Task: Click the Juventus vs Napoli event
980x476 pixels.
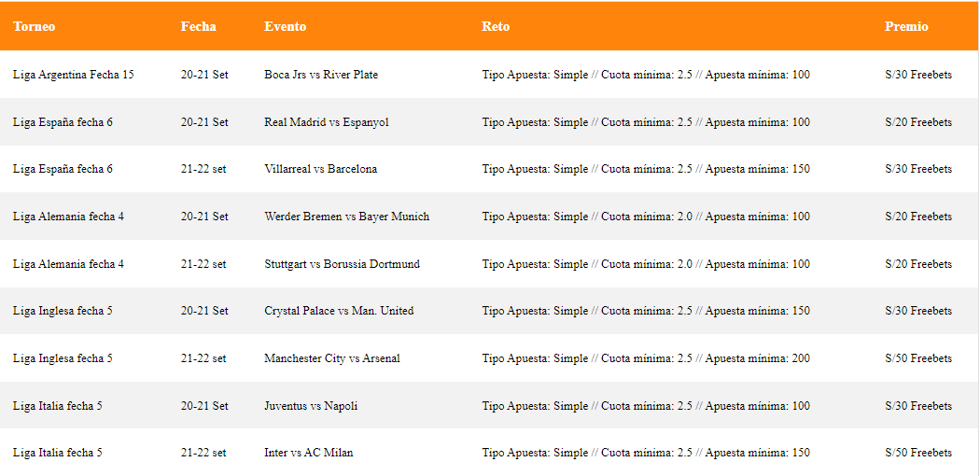Action: click(x=311, y=406)
